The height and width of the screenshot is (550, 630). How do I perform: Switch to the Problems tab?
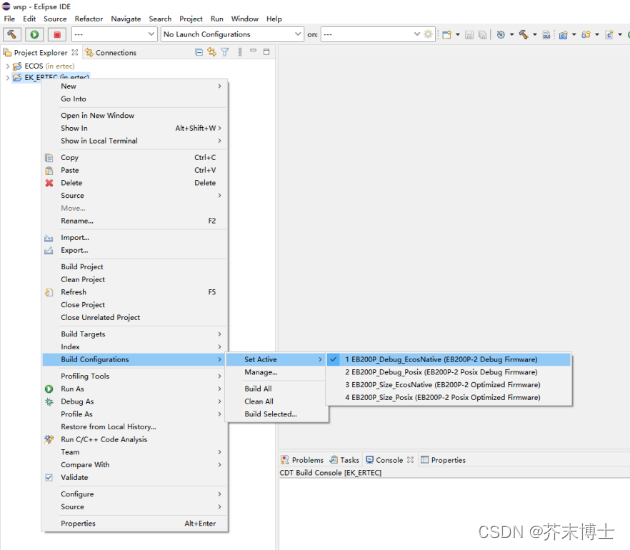303,460
